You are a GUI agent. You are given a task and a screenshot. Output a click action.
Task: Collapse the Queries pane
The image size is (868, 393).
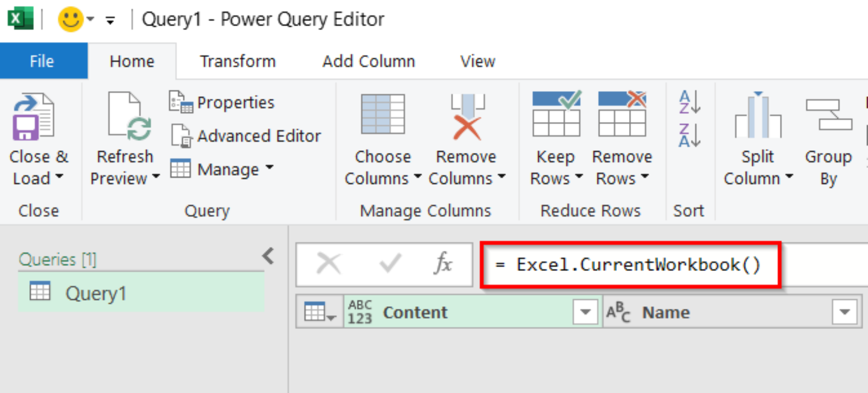tap(268, 256)
